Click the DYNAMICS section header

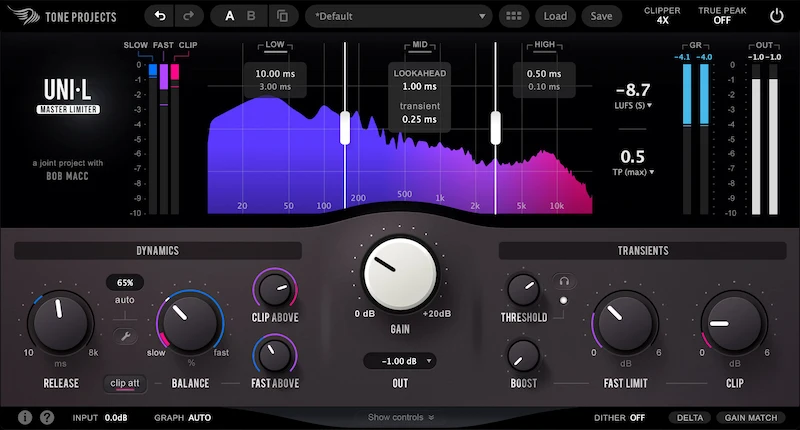point(158,251)
